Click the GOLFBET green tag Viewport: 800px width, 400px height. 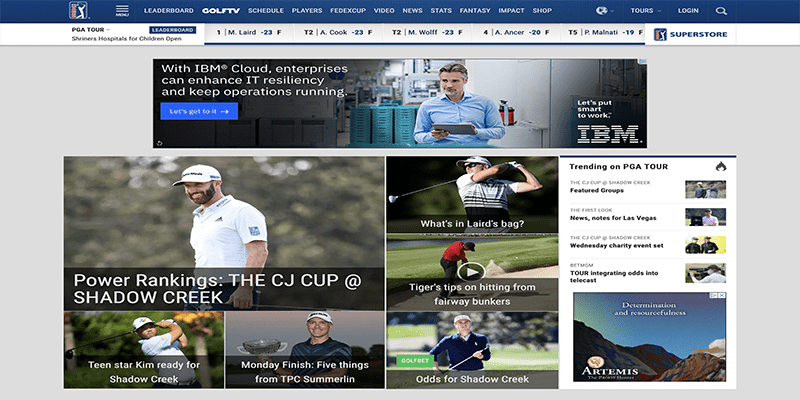point(415,361)
